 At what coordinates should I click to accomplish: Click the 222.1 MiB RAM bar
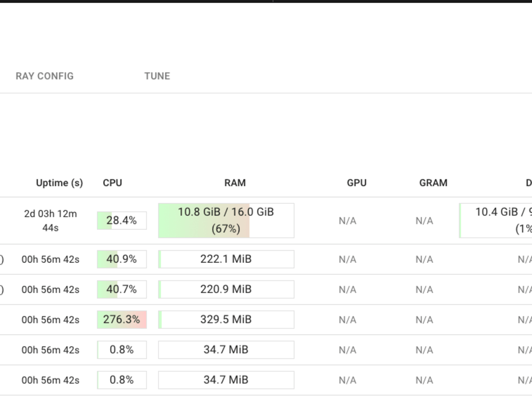pyautogui.click(x=226, y=259)
